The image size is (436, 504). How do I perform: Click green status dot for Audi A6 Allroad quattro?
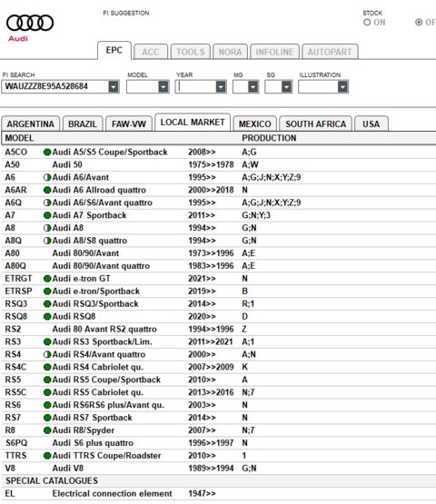[x=47, y=190]
